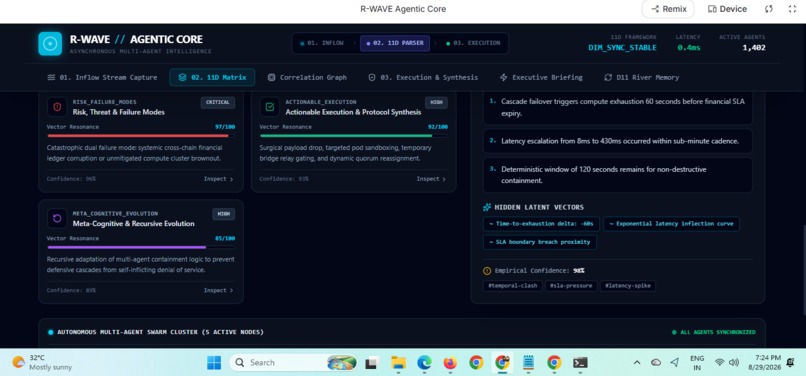
Task: Click the purple 85/100 resonance bar
Action: 141,247
